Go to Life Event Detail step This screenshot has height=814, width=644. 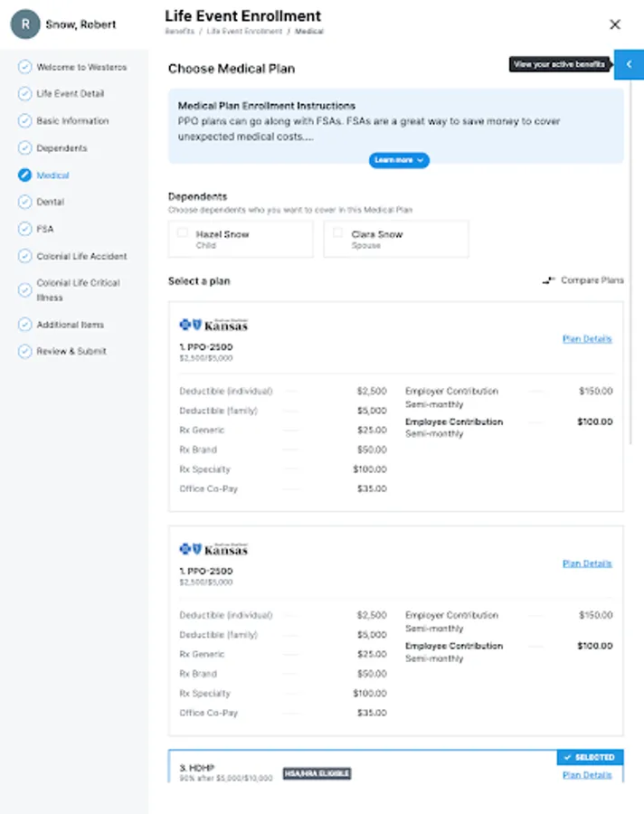70,94
